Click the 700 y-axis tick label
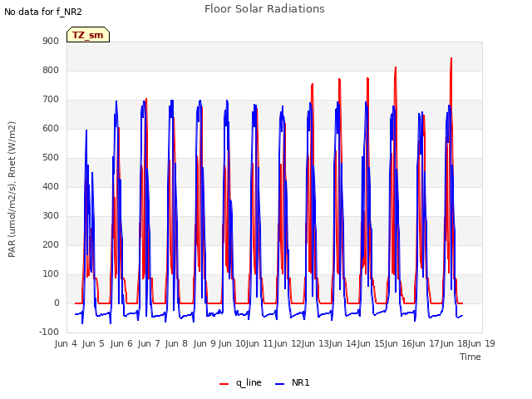Viewport: 532px width, 399px height. (51, 100)
